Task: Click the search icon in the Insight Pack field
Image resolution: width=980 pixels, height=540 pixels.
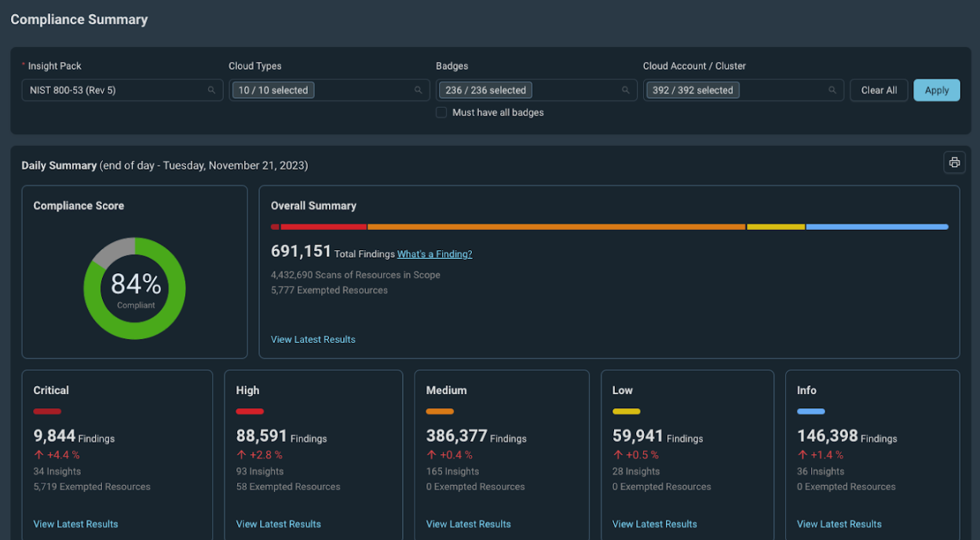Action: 211,89
